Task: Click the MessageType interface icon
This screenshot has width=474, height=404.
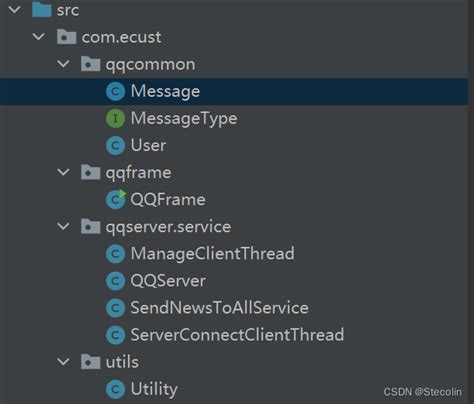Action: 115,118
